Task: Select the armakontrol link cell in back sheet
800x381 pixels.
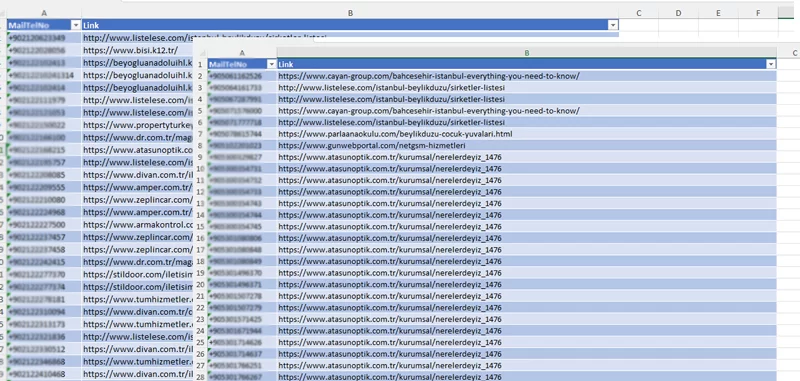Action: tap(137, 224)
